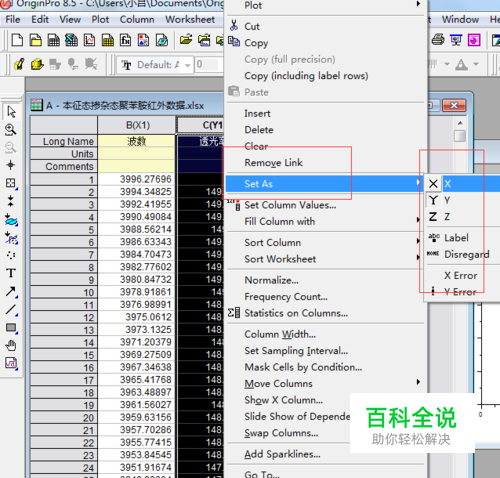Open the Window menu
This screenshot has width=500, height=478.
[460, 19]
